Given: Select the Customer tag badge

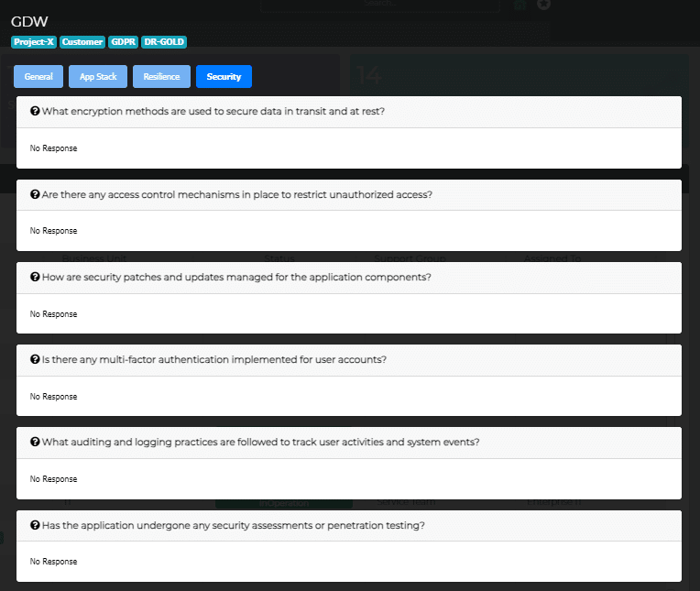Looking at the screenshot, I should [x=82, y=42].
